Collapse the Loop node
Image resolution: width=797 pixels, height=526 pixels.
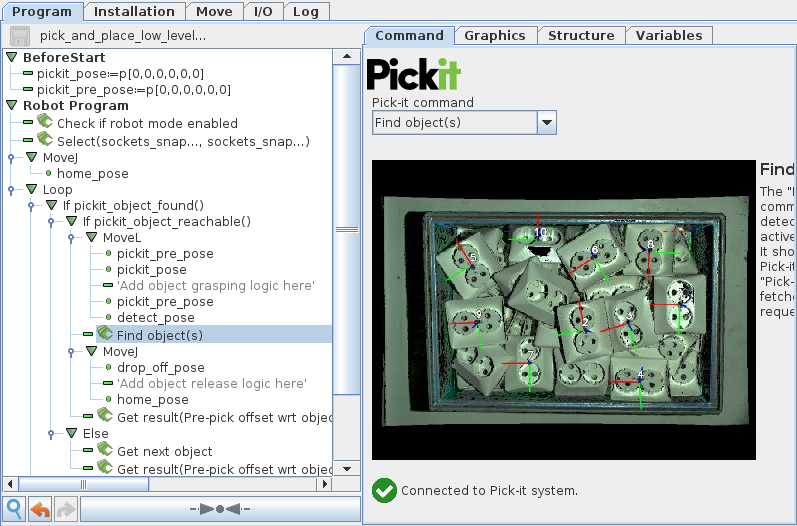32,189
